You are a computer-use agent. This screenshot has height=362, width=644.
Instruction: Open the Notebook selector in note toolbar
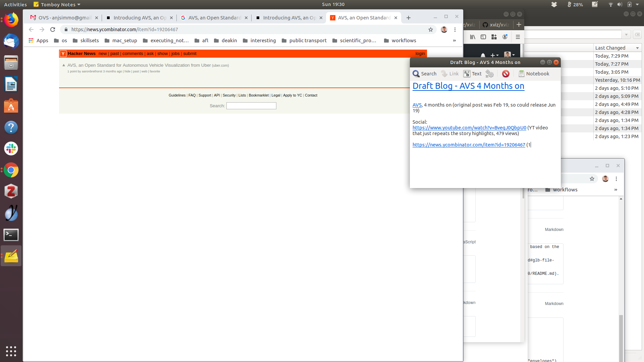[x=534, y=74]
